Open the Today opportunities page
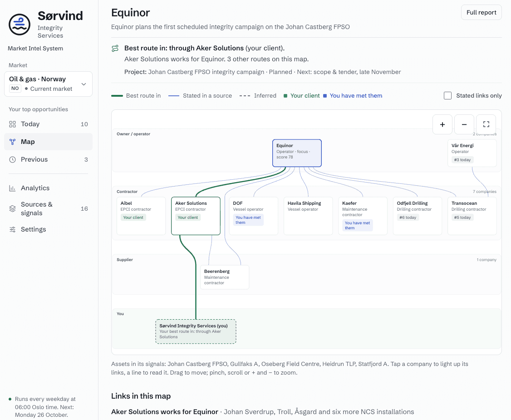The height and width of the screenshot is (420, 511). pos(48,124)
